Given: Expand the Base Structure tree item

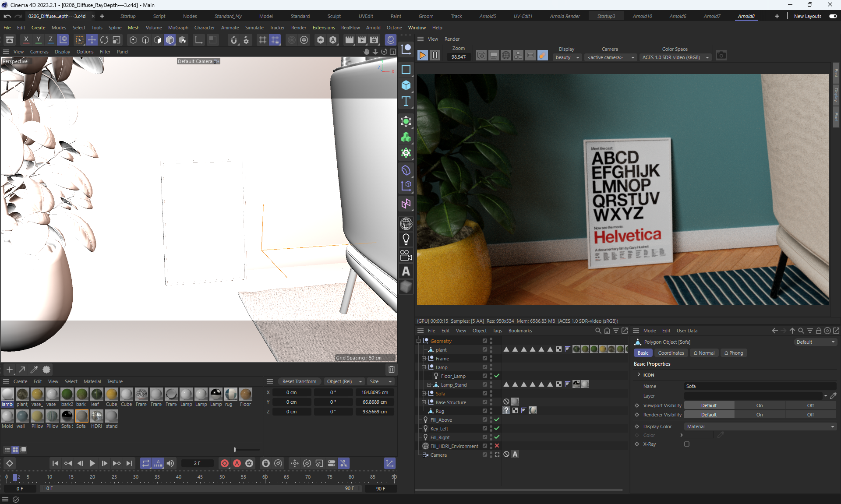Looking at the screenshot, I should click(424, 402).
